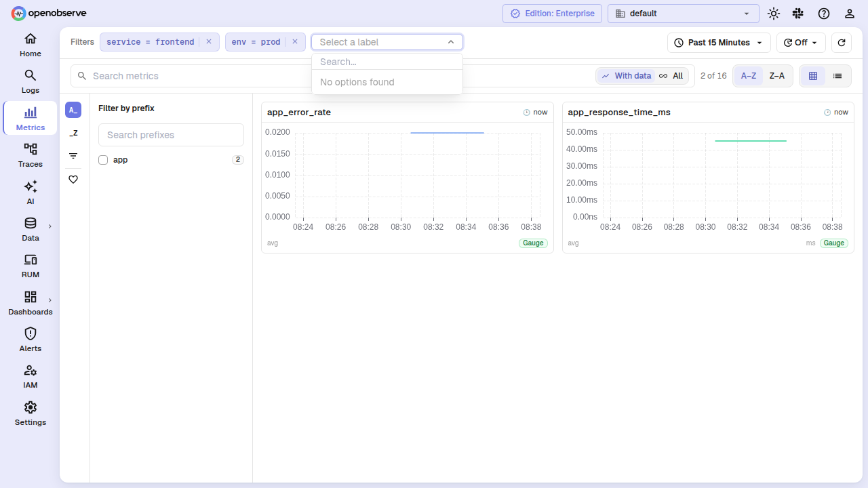
Task: Open the filter lines icon in the side strip
Action: point(73,156)
